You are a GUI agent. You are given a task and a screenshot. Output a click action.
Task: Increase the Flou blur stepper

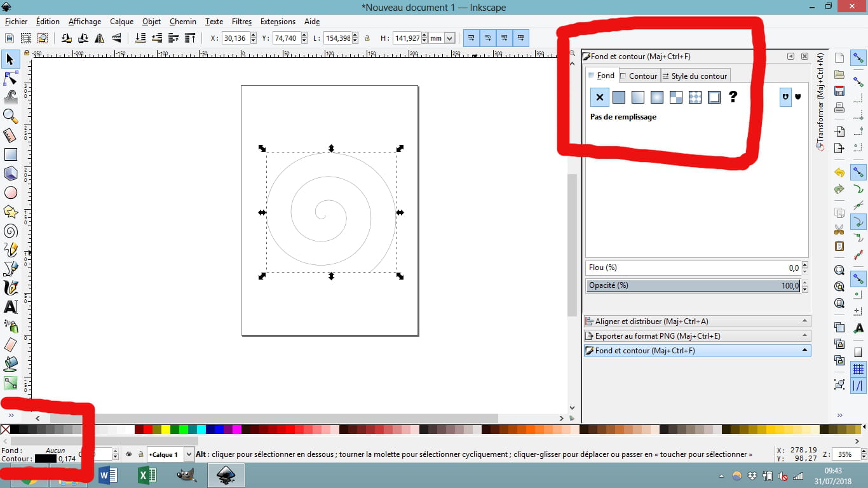[805, 265]
